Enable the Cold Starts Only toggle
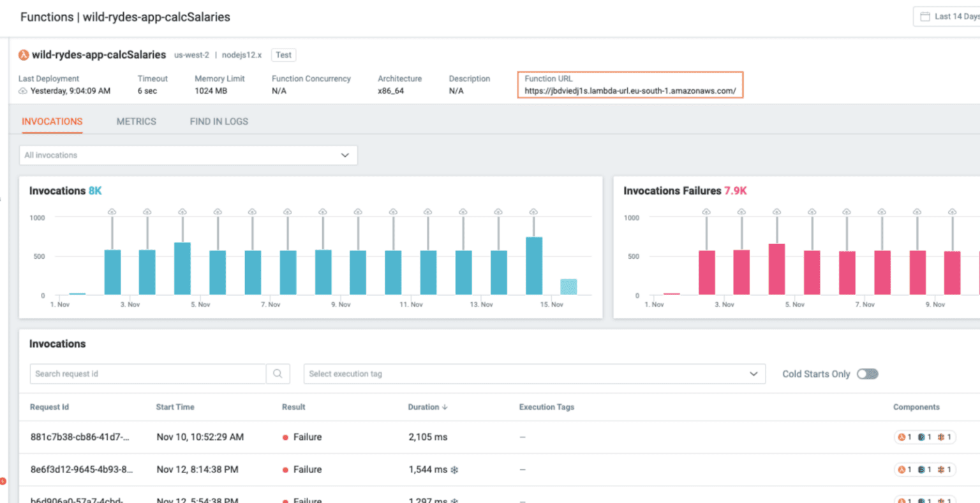Viewport: 980px width, 503px height. [868, 374]
